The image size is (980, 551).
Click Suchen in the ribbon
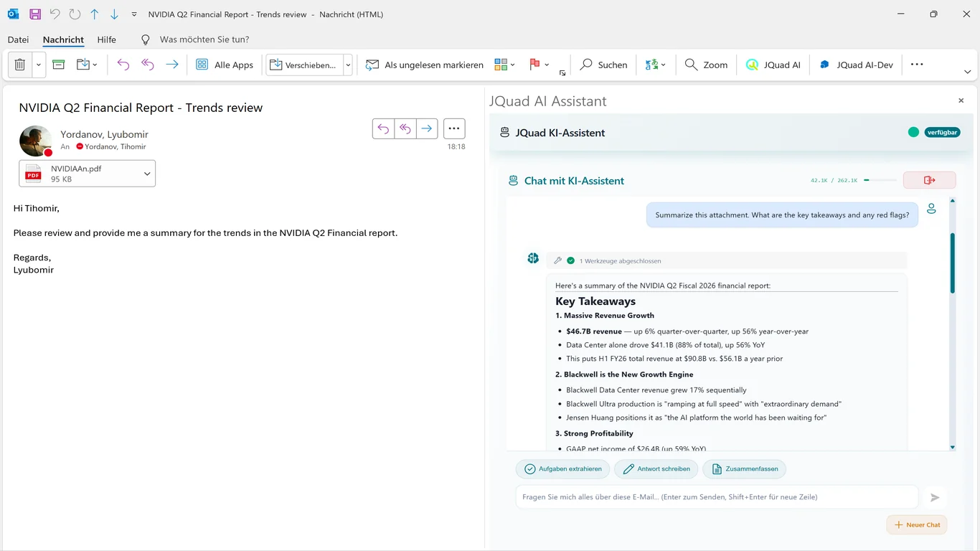pyautogui.click(x=603, y=65)
